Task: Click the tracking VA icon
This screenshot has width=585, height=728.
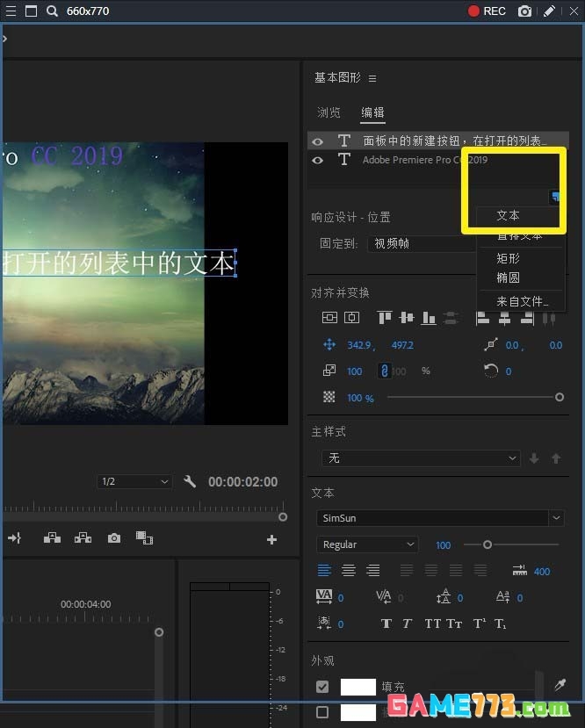Action: coord(323,596)
